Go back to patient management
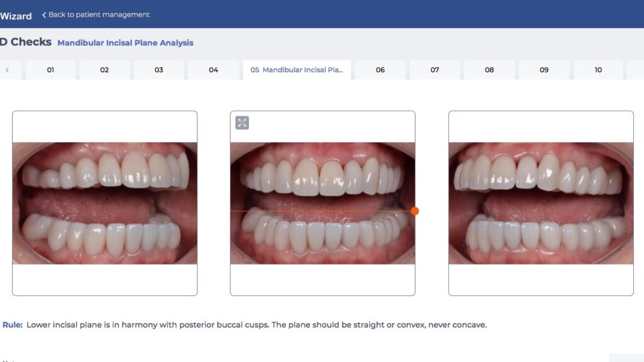 [99, 14]
